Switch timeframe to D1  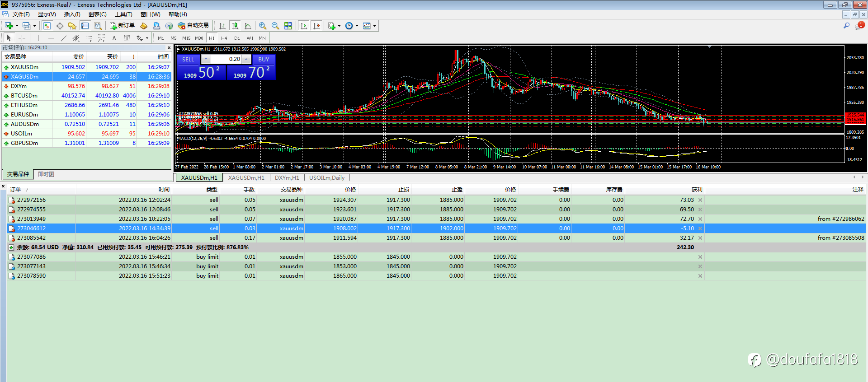click(237, 38)
